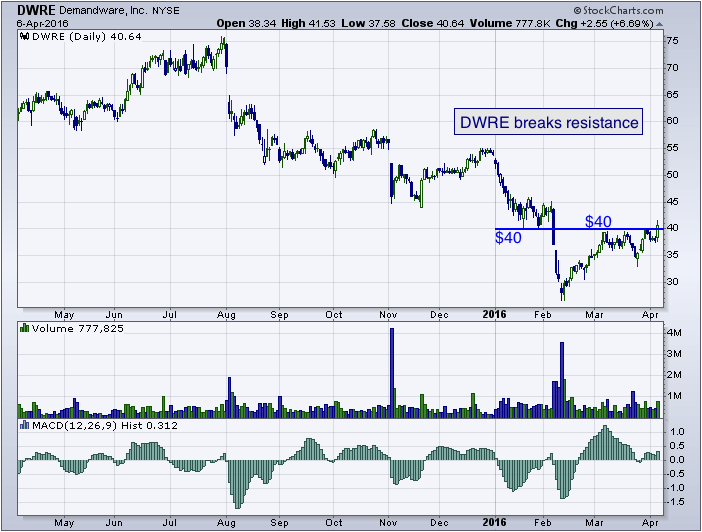Select the Open 38.34 value
This screenshot has height=532, width=702.
(x=246, y=23)
